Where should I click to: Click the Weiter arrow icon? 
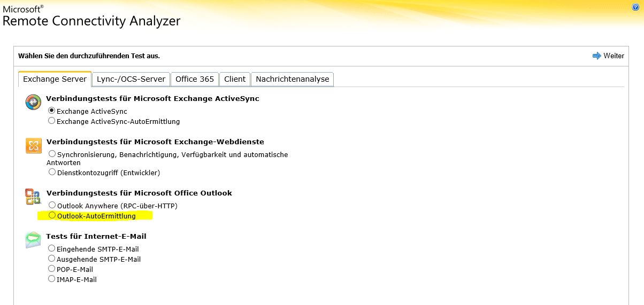(597, 56)
